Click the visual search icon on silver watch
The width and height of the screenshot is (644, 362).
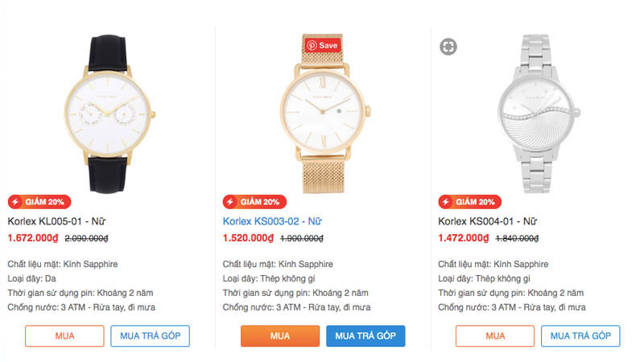pos(448,47)
